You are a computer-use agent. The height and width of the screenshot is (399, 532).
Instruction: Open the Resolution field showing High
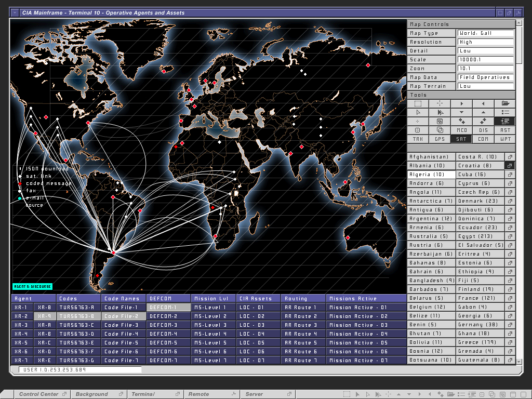(485, 42)
